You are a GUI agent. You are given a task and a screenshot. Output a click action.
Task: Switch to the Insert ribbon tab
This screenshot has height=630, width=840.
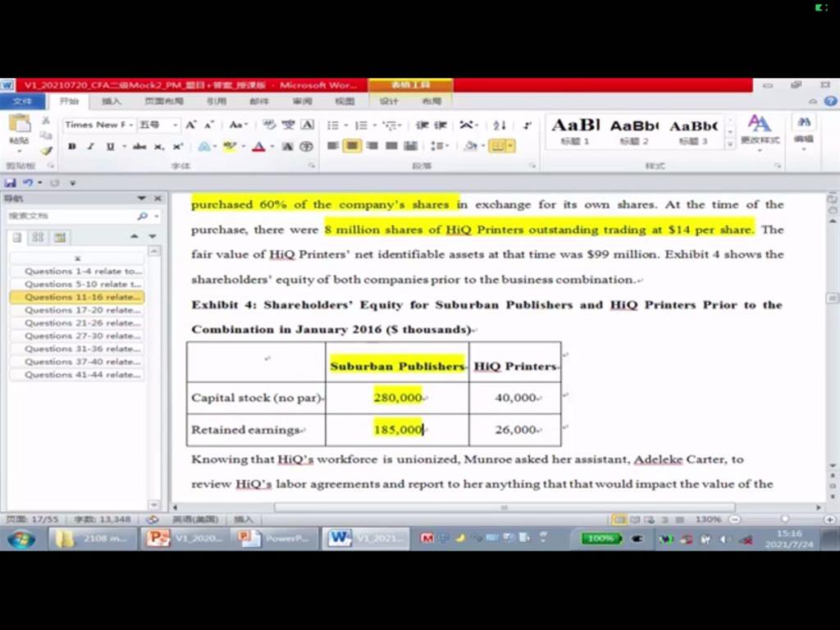[x=112, y=101]
